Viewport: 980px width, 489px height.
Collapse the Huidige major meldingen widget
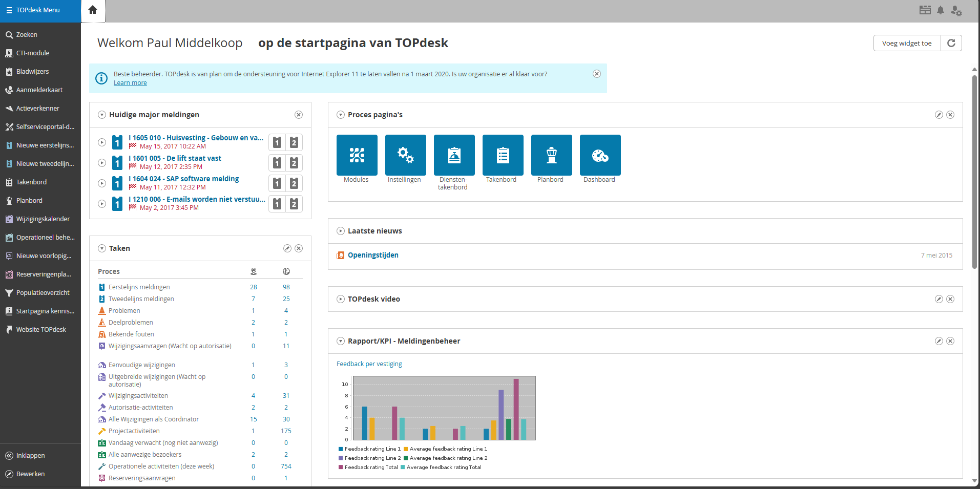(101, 115)
